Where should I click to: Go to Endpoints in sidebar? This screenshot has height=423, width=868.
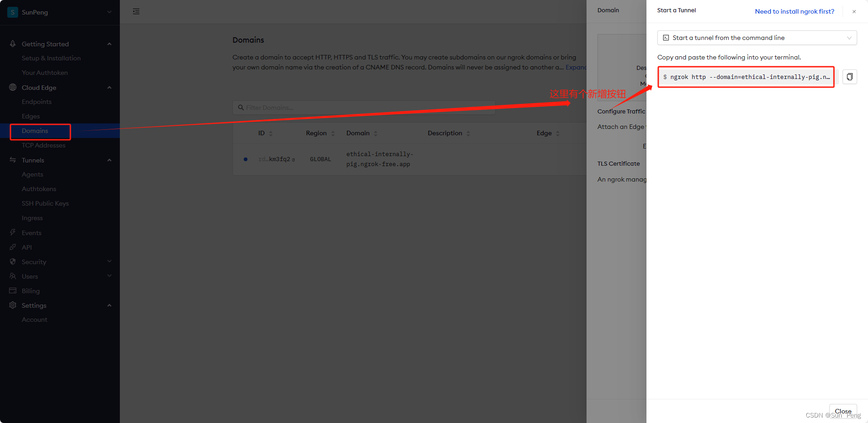pyautogui.click(x=37, y=102)
